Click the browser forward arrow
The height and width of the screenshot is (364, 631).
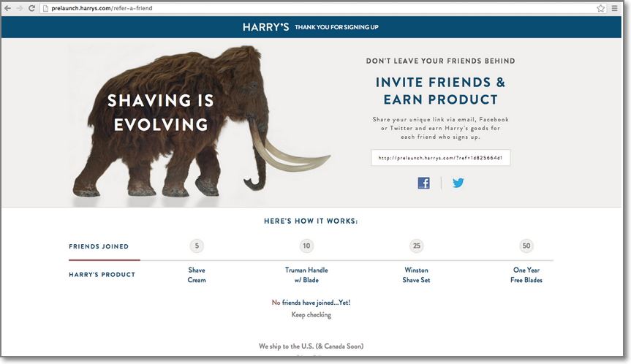[19, 8]
